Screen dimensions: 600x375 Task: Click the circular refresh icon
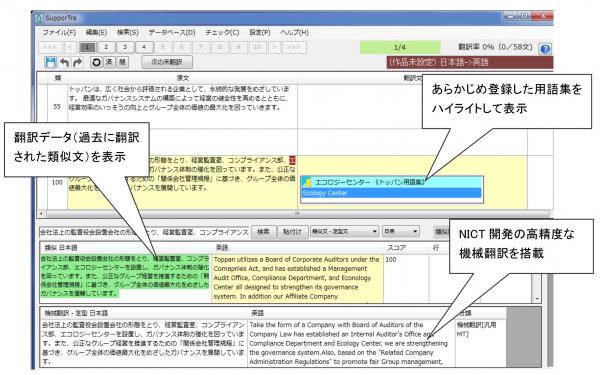click(x=96, y=62)
